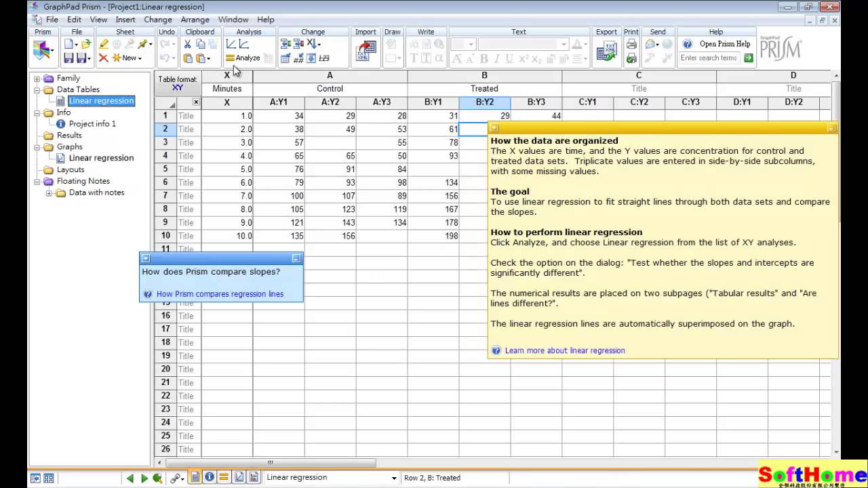
Task: Open the Window menu
Action: [233, 20]
